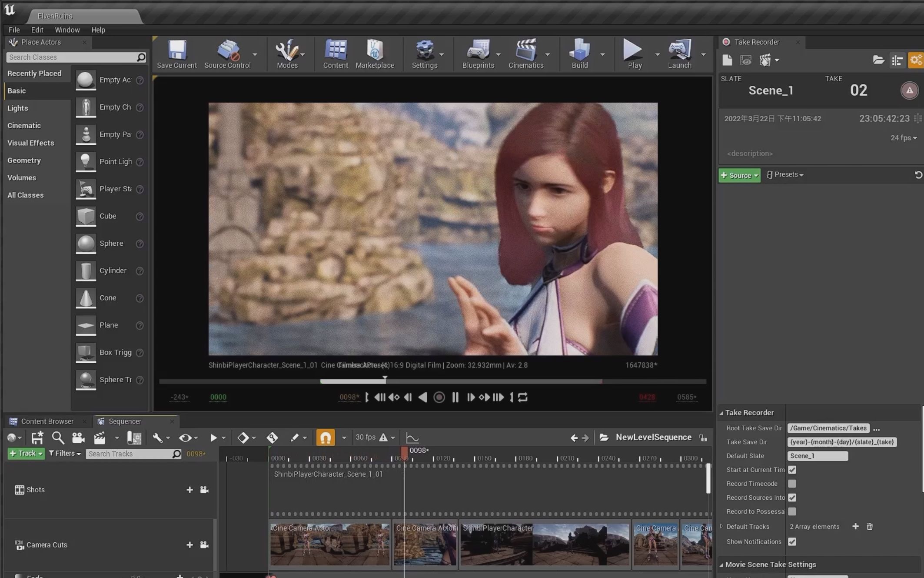
Task: Expand the Movie Scene Take Settings section
Action: coord(721,564)
